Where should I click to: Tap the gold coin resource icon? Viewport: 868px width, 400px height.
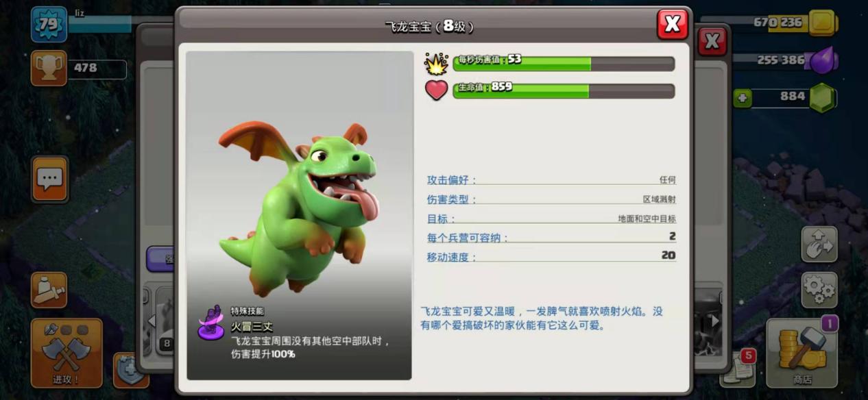[821, 23]
